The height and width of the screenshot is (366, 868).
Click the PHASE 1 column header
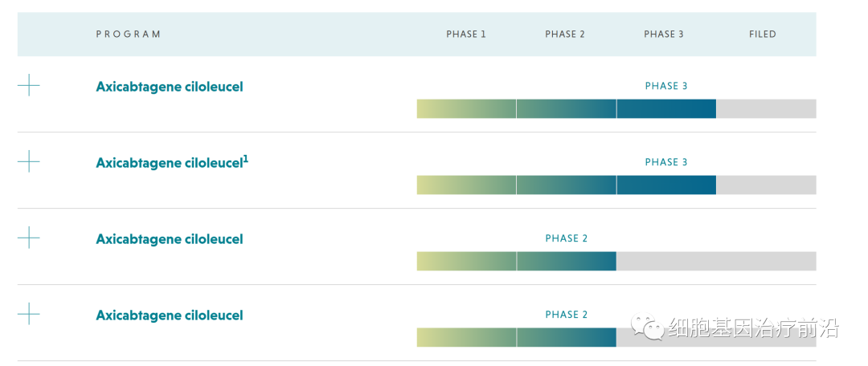coord(466,35)
